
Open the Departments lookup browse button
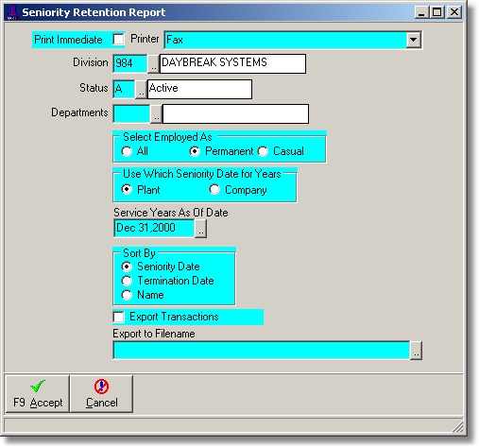[x=156, y=113]
